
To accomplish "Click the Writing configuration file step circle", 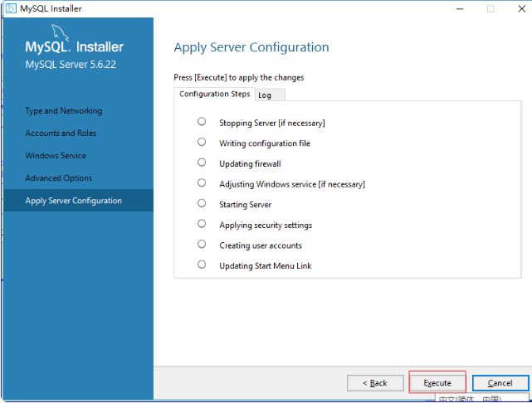I will point(202,142).
